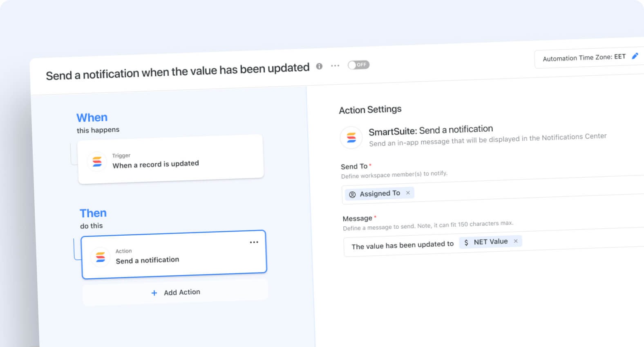This screenshot has height=347, width=644.
Task: Click the 'Then' heading
Action: coord(93,213)
